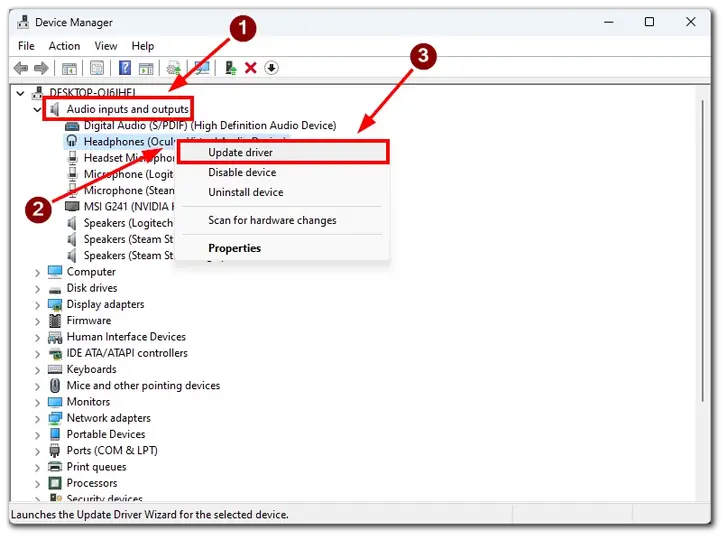727x540 pixels.
Task: Click the Portable Devices category icon
Action: (55, 434)
